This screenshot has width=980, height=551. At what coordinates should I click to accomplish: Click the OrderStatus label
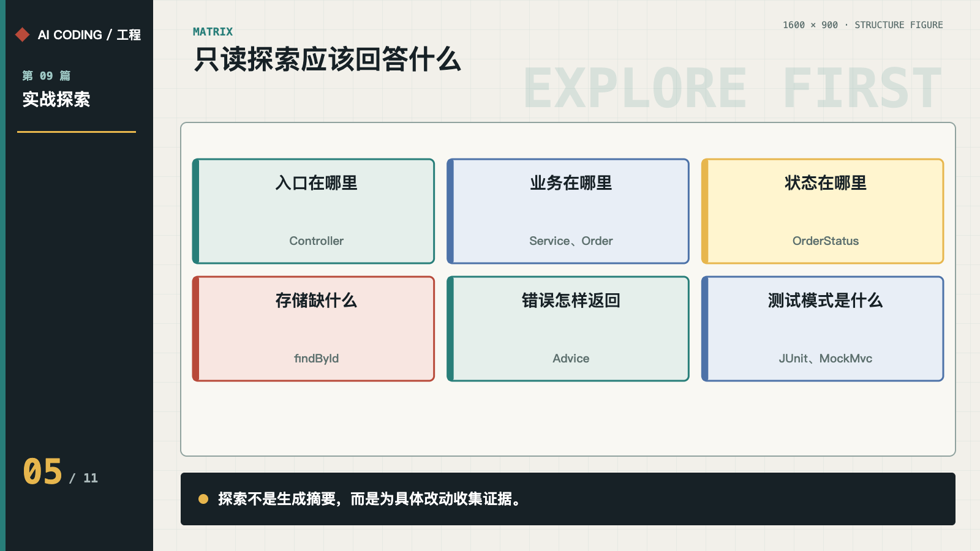(826, 241)
